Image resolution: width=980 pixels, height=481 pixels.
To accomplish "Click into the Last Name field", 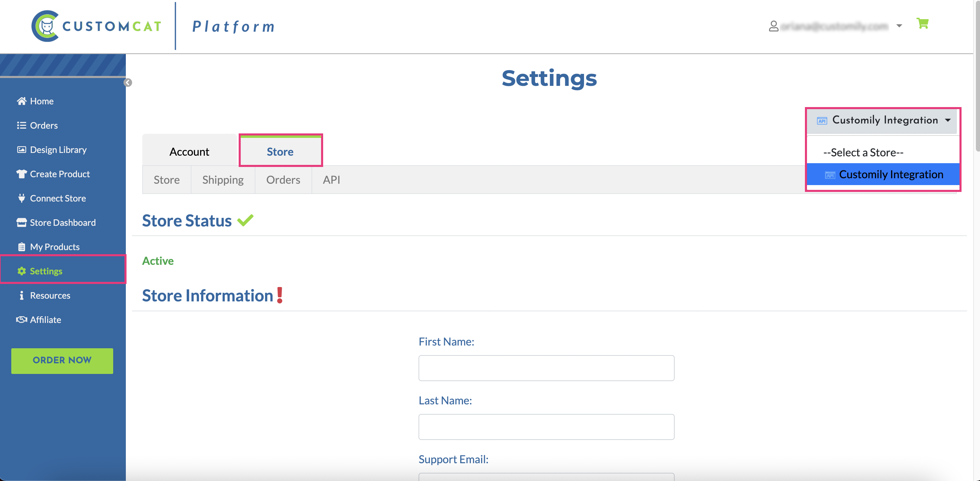I will coord(546,427).
